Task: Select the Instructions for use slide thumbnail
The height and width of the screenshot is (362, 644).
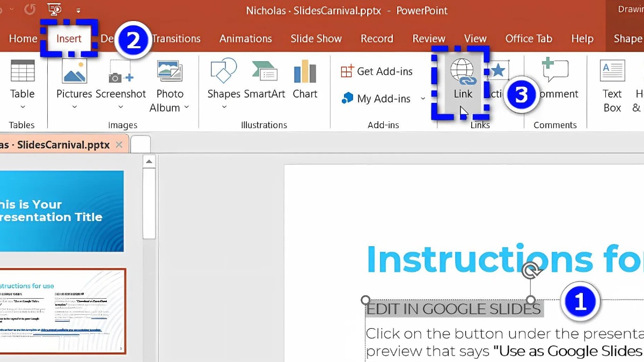Action: [63, 311]
